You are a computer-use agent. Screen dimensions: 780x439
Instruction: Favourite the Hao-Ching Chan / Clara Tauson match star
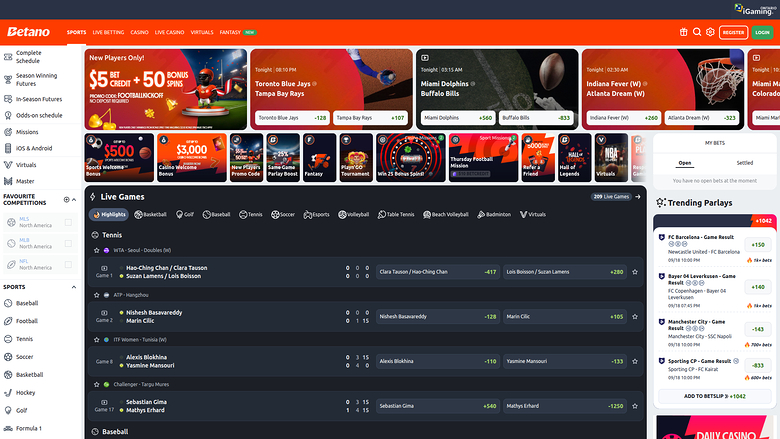[x=635, y=272]
